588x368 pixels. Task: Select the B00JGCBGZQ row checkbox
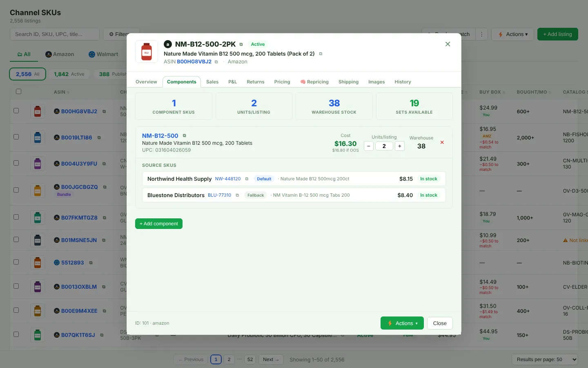pyautogui.click(x=16, y=190)
